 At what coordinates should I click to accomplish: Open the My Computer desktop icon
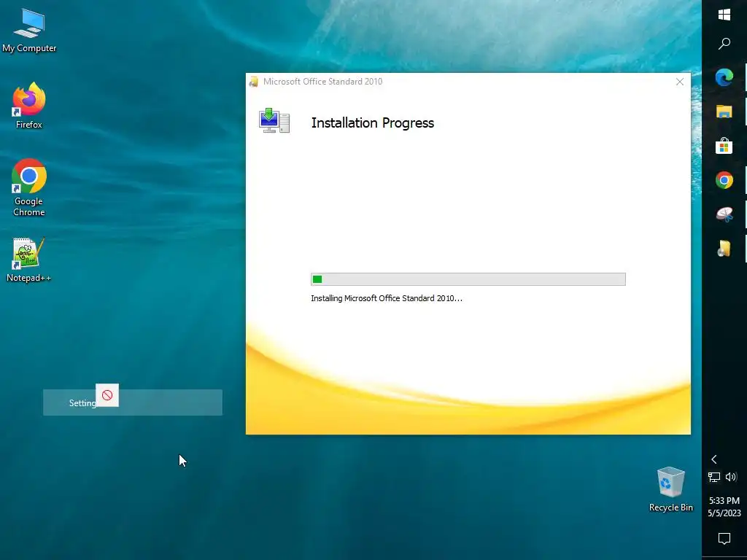pos(29,31)
